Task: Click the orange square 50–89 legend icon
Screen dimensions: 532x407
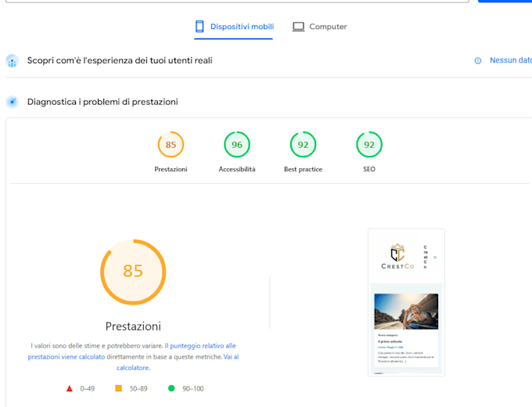Action: click(118, 388)
